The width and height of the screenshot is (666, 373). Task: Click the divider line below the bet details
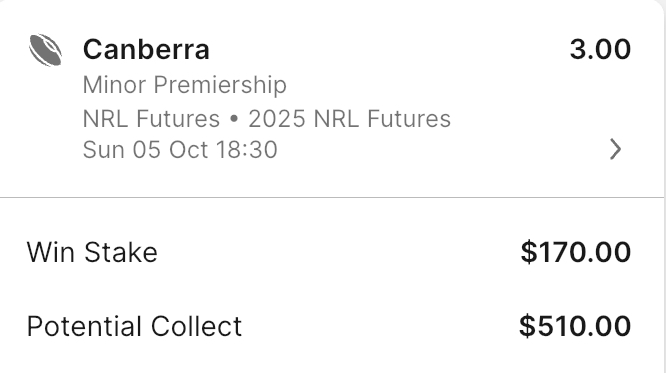coord(331,198)
